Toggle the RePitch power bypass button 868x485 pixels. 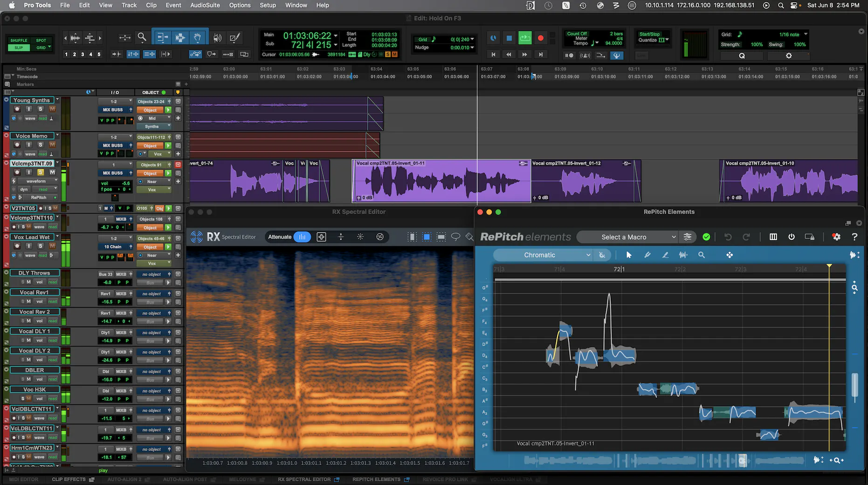(x=791, y=237)
